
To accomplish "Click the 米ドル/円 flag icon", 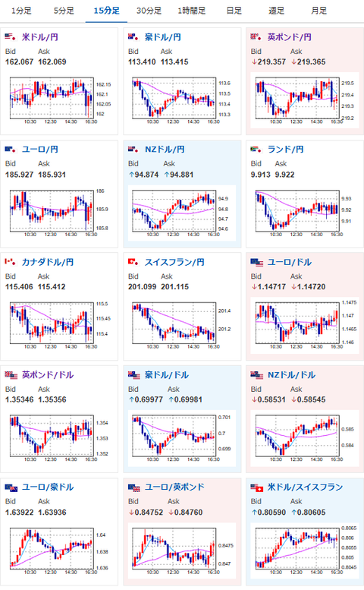I will pos(10,37).
